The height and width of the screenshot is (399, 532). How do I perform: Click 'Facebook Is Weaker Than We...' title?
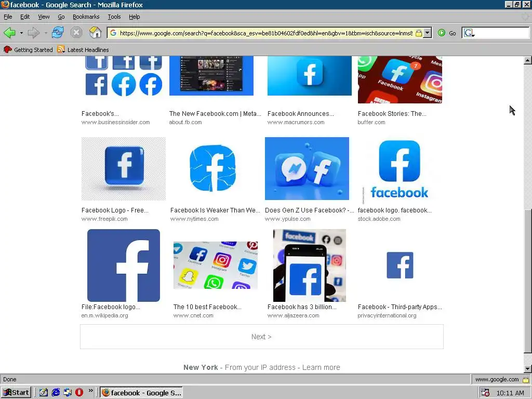(x=215, y=210)
